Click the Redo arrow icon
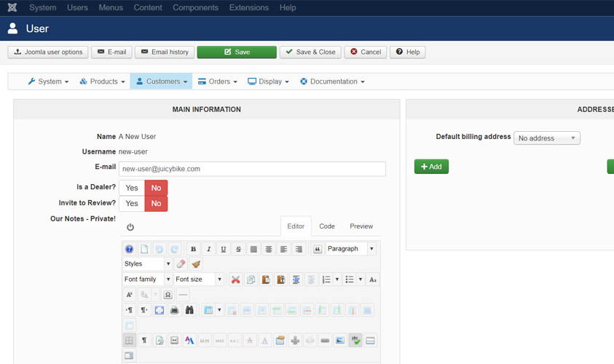This screenshot has height=364, width=614. (x=174, y=249)
